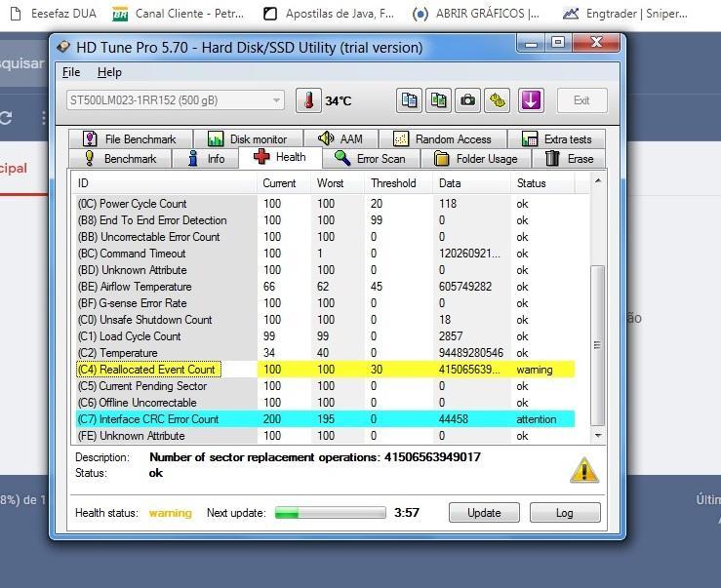721x588 pixels.
Task: Switch to the Erase tab
Action: 569,159
